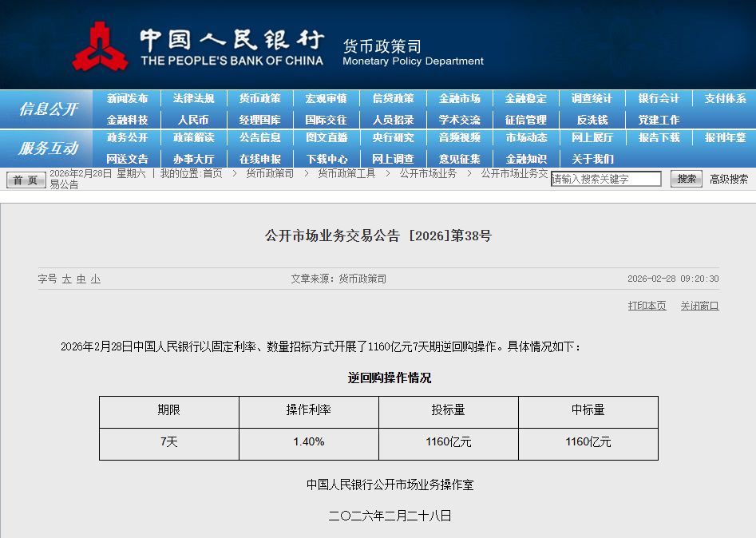This screenshot has height=538, width=756.
Task: Click the 关闭窗口 close window link
Action: point(699,306)
